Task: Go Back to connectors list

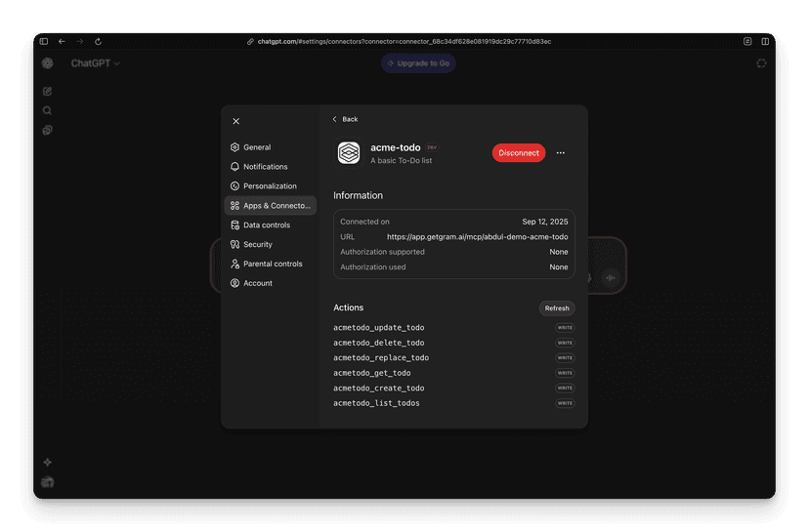Action: click(345, 119)
